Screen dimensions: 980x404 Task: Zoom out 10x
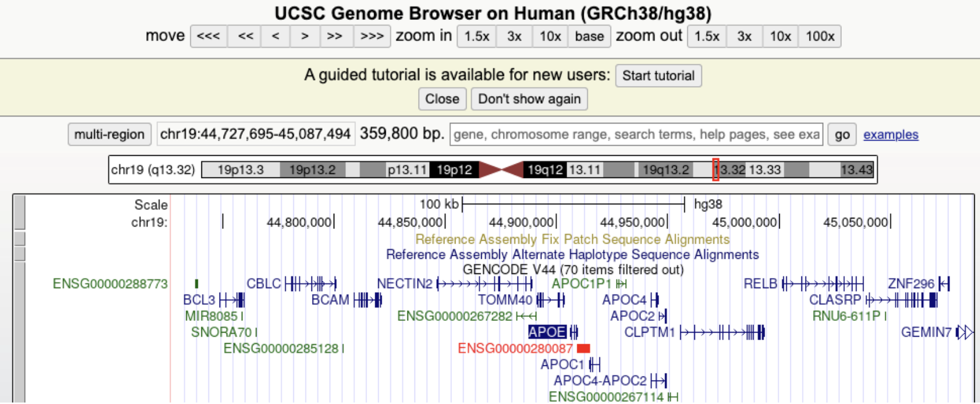coord(780,36)
